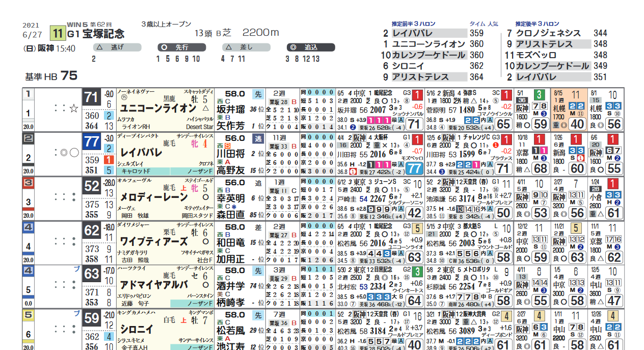This screenshot has height=350, width=644.
Task: Click the 阪神 15:40 venue time text
Action: tap(56, 49)
